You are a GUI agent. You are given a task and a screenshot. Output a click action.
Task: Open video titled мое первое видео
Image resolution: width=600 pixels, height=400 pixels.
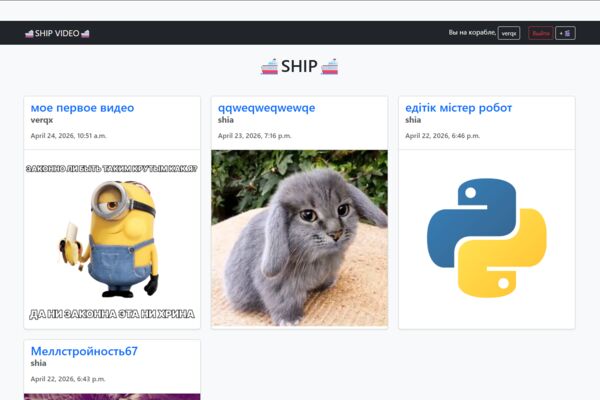pyautogui.click(x=82, y=108)
